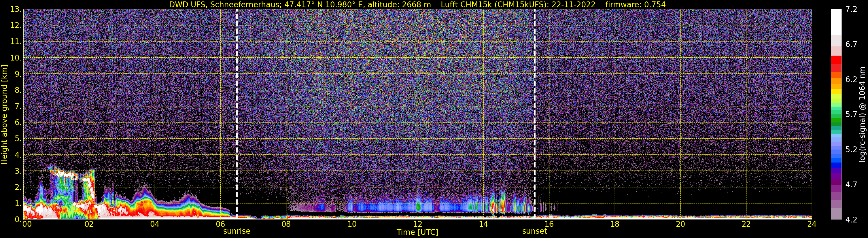Click the '02' time axis tick label

click(89, 224)
